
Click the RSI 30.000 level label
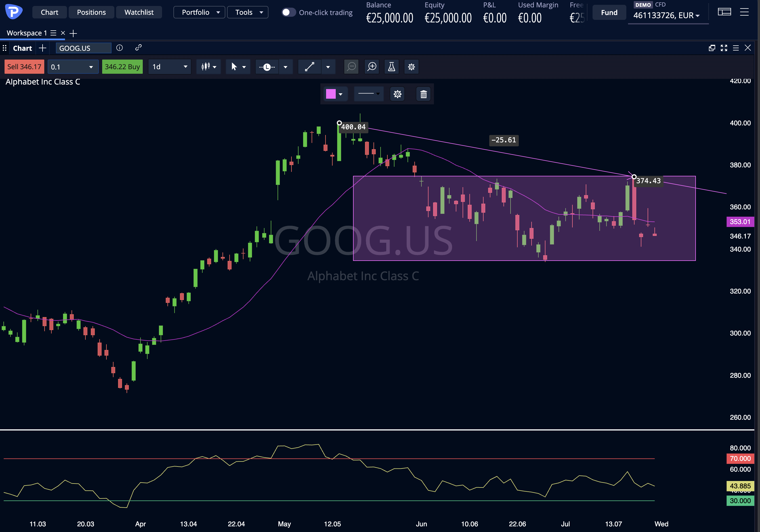pos(740,501)
